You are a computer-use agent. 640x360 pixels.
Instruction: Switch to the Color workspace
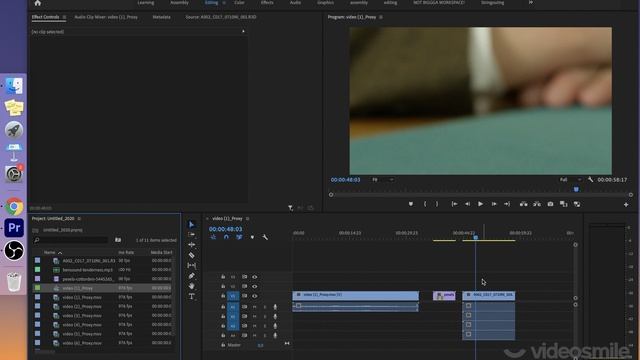[239, 2]
